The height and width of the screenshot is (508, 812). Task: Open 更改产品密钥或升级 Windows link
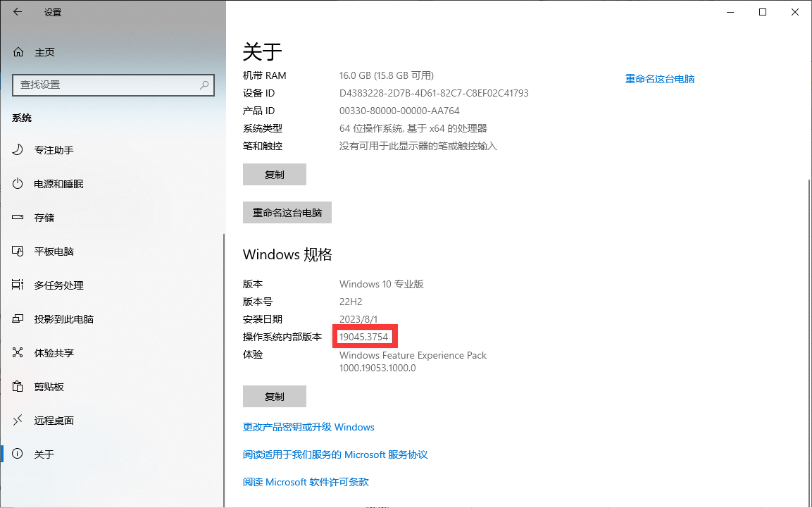[x=308, y=427]
